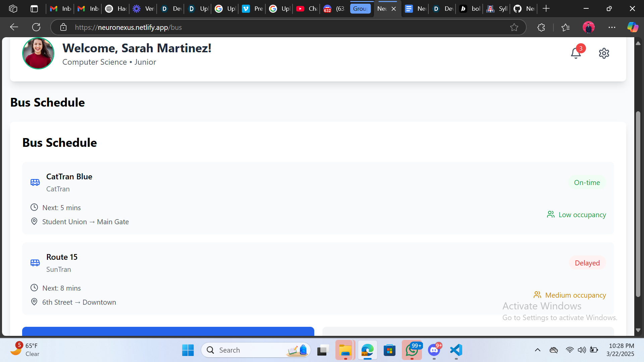The height and width of the screenshot is (362, 644).
Task: Open settings via the gear icon
Action: pyautogui.click(x=604, y=53)
